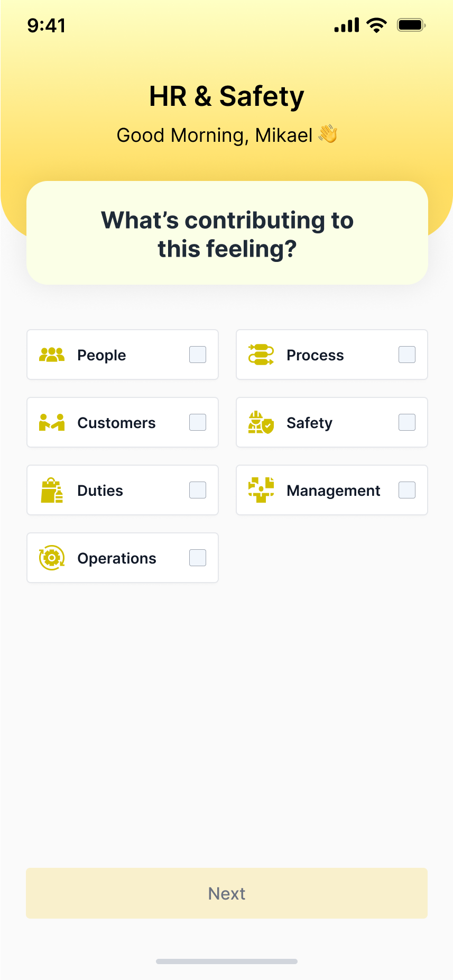Screen dimensions: 453x980
Task: Click the Management puzzle icon
Action: click(x=261, y=491)
